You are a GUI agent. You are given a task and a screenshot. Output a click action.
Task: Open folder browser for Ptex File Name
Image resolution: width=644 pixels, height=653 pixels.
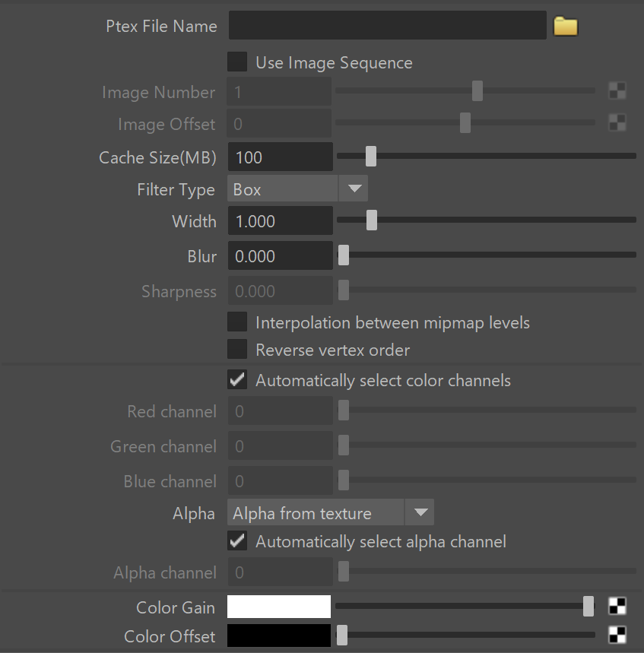(x=565, y=27)
